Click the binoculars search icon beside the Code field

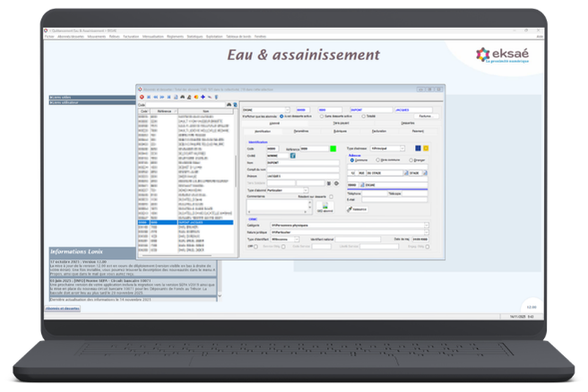point(230,103)
